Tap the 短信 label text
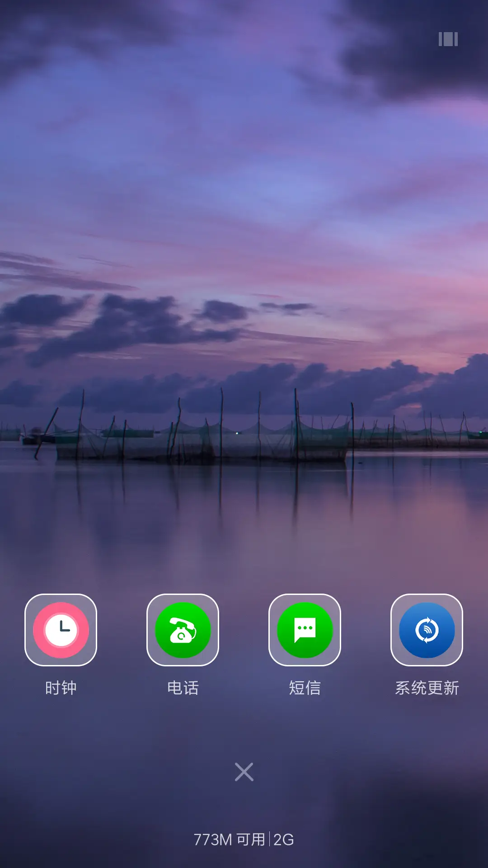Image resolution: width=488 pixels, height=868 pixels. 305,688
